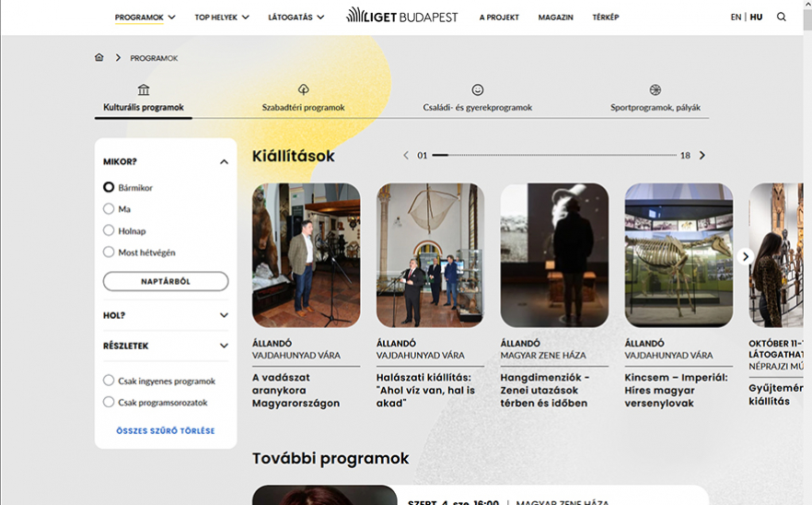The image size is (812, 505).
Task: Switch language to HU
Action: pos(756,18)
